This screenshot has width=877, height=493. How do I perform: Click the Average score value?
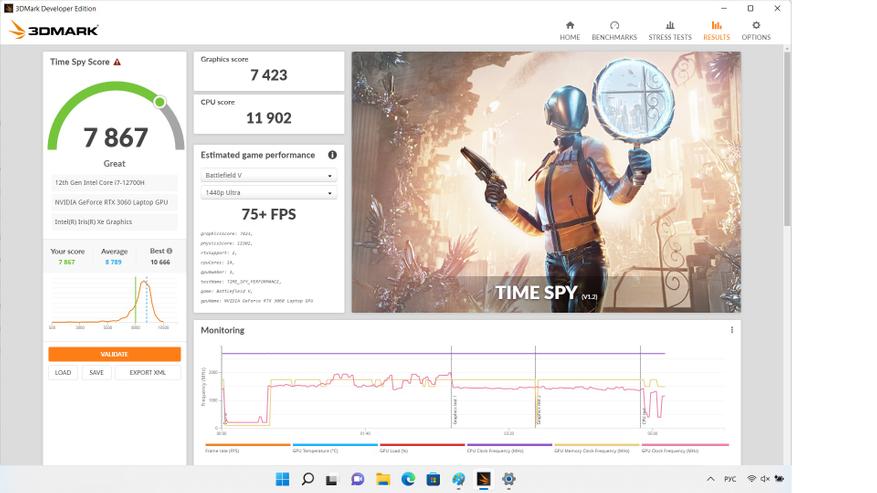(114, 262)
